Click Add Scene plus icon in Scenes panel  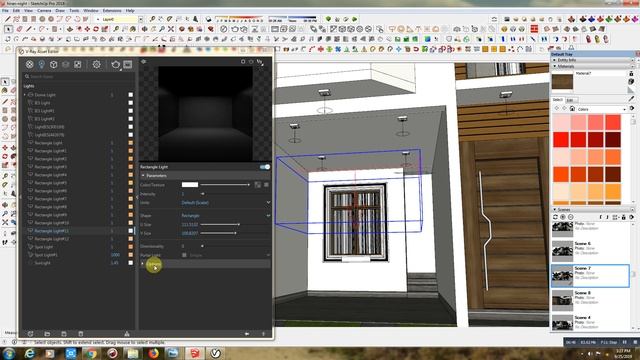pos(563,217)
